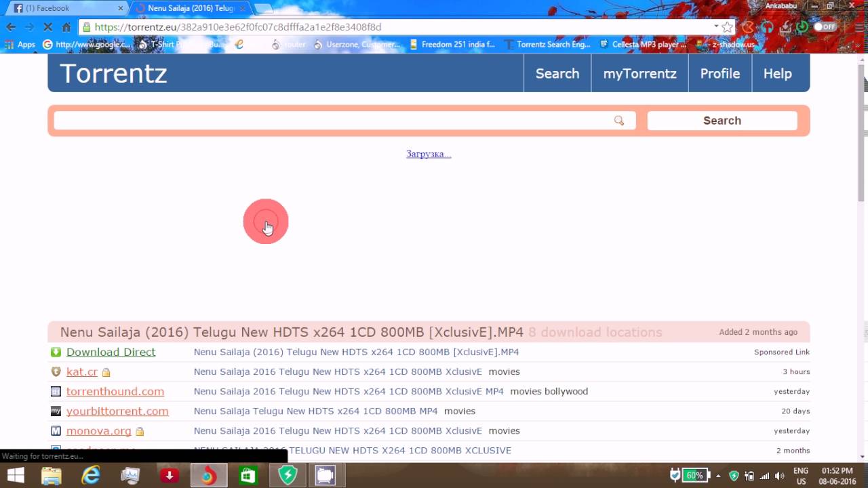The height and width of the screenshot is (488, 868).
Task: Open the Windows Store taskbar icon
Action: click(x=248, y=475)
